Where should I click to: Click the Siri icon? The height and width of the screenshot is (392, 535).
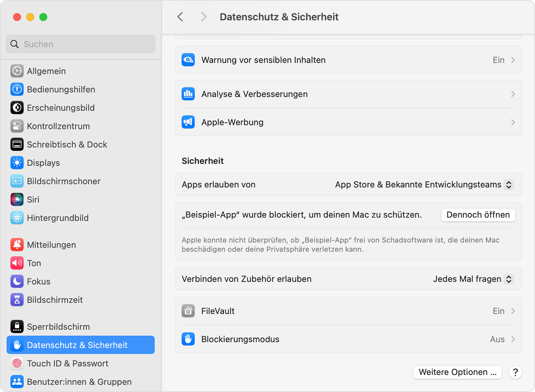coord(17,199)
